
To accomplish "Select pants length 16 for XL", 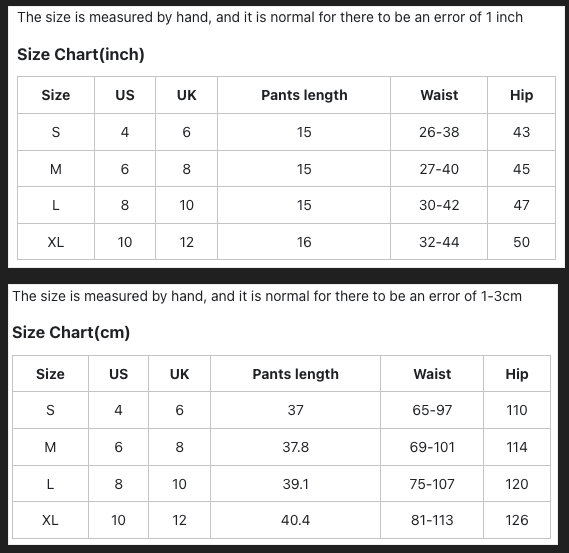I will point(304,242).
